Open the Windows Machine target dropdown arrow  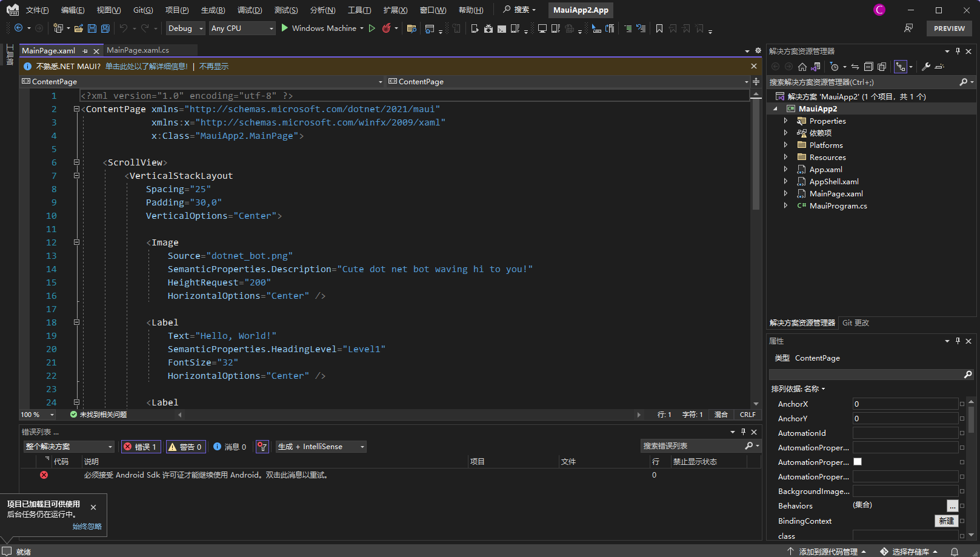(x=362, y=28)
